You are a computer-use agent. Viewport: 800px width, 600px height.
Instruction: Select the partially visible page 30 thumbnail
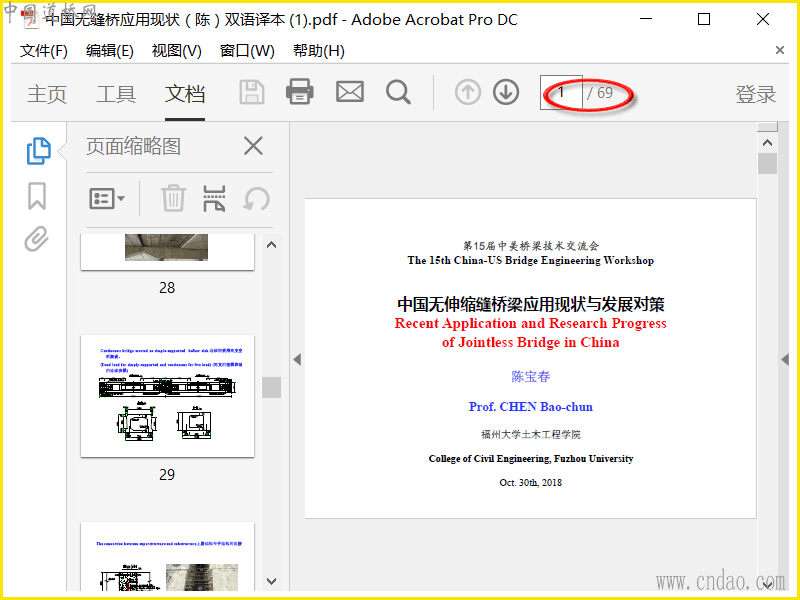(x=167, y=557)
